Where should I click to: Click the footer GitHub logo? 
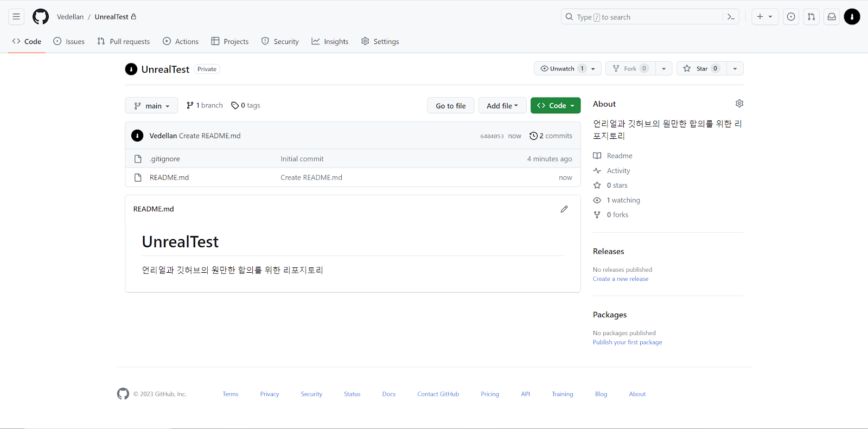click(x=123, y=394)
